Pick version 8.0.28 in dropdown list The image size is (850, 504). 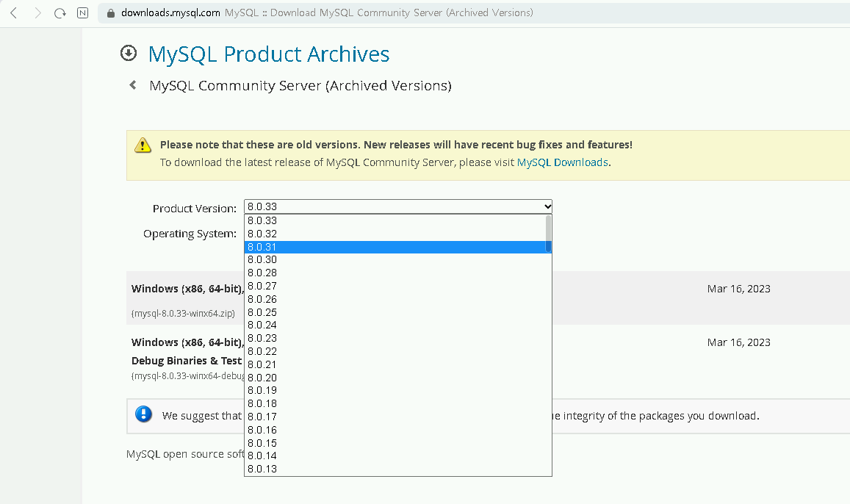[395, 273]
